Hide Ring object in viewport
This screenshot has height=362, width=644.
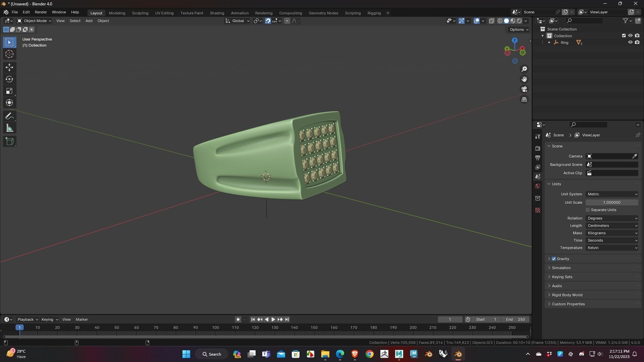630,42
